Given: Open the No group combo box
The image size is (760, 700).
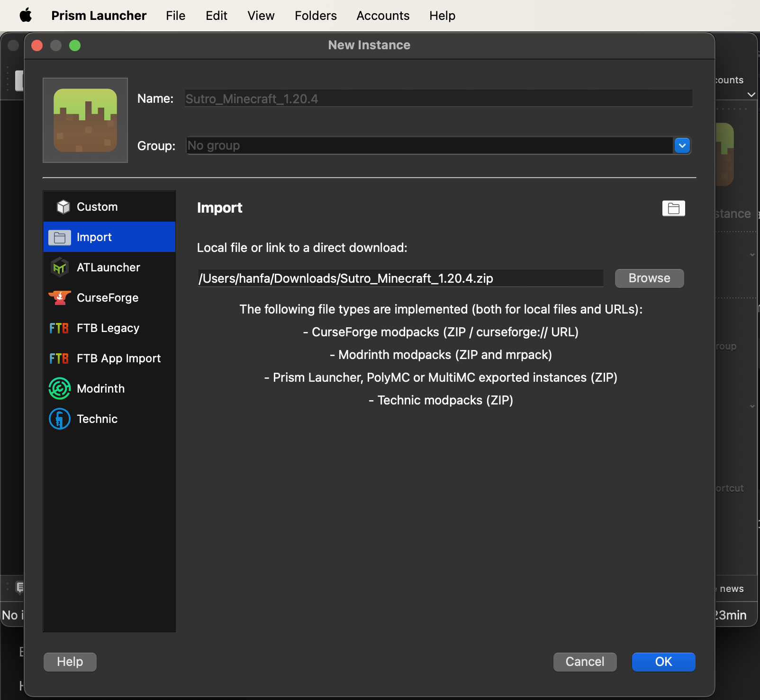Looking at the screenshot, I should click(x=429, y=145).
